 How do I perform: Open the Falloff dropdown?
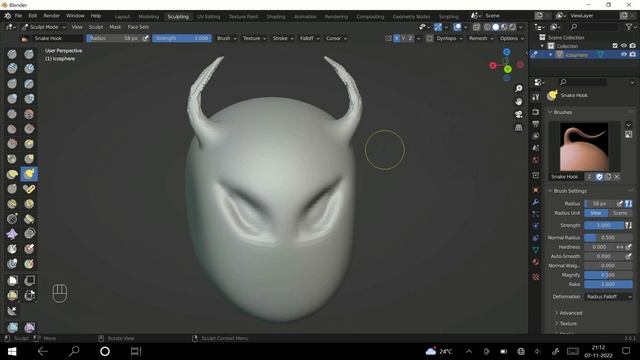(309, 38)
